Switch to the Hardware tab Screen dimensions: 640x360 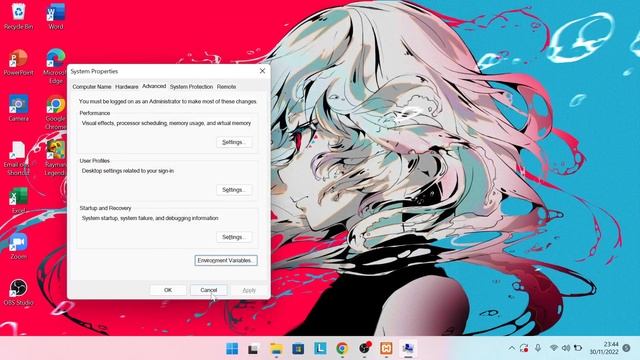[127, 87]
